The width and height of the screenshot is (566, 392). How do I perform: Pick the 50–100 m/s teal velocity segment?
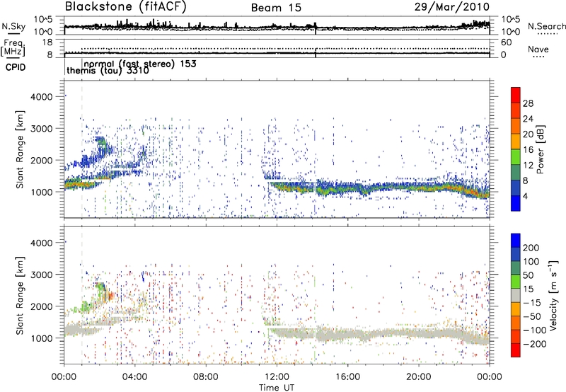(516, 268)
